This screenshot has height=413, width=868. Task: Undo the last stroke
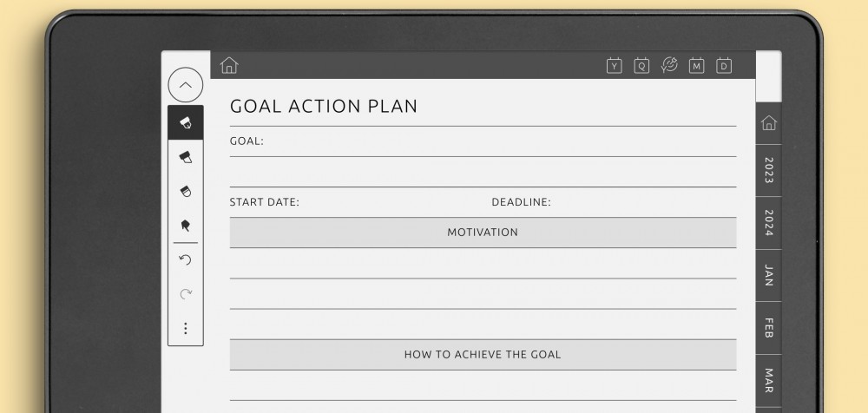tap(185, 260)
